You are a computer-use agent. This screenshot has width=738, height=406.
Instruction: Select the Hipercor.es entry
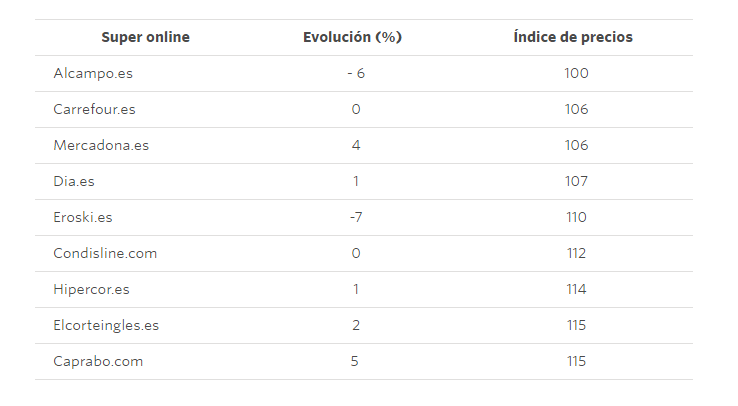click(91, 289)
